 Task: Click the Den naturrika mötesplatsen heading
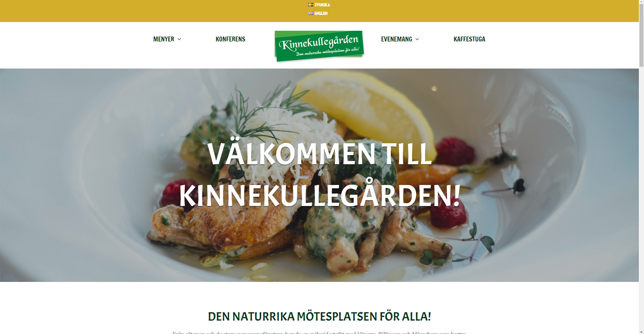tap(319, 317)
